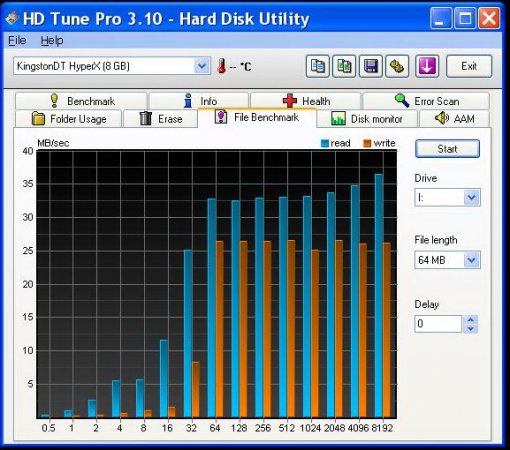Viewport: 510px width, 450px height.
Task: Decrease the Delay value with down arrow
Action: pyautogui.click(x=470, y=329)
